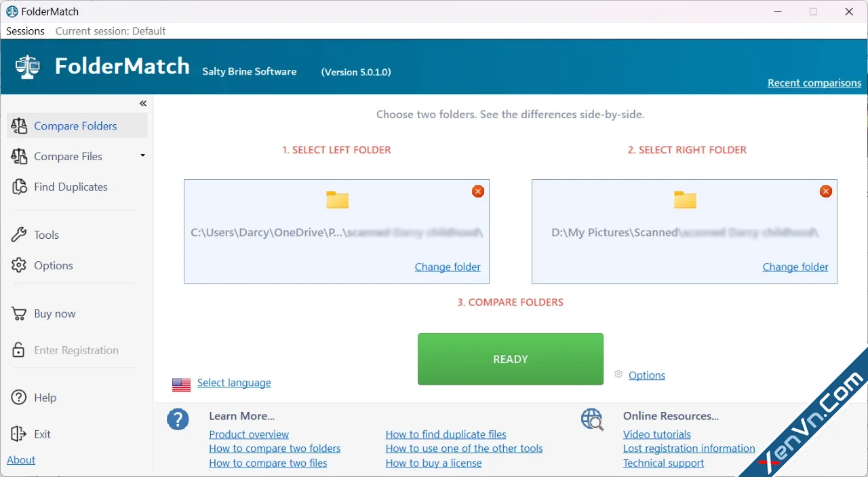Open How to compare two files link

268,463
